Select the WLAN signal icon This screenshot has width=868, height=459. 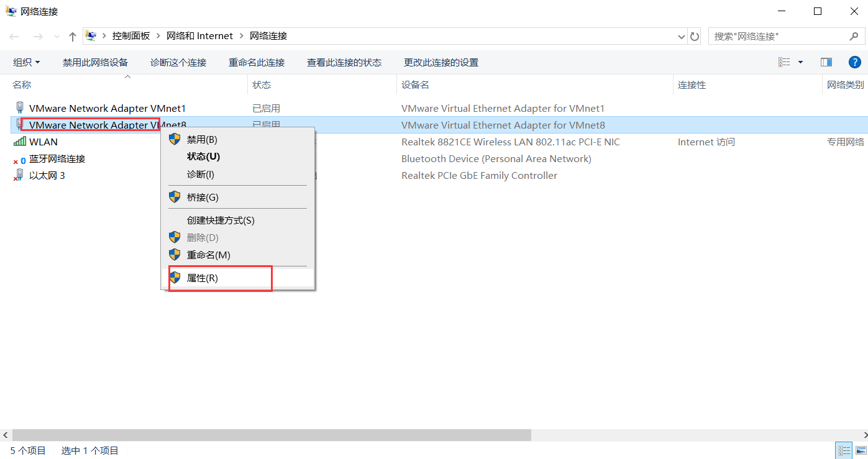19,142
